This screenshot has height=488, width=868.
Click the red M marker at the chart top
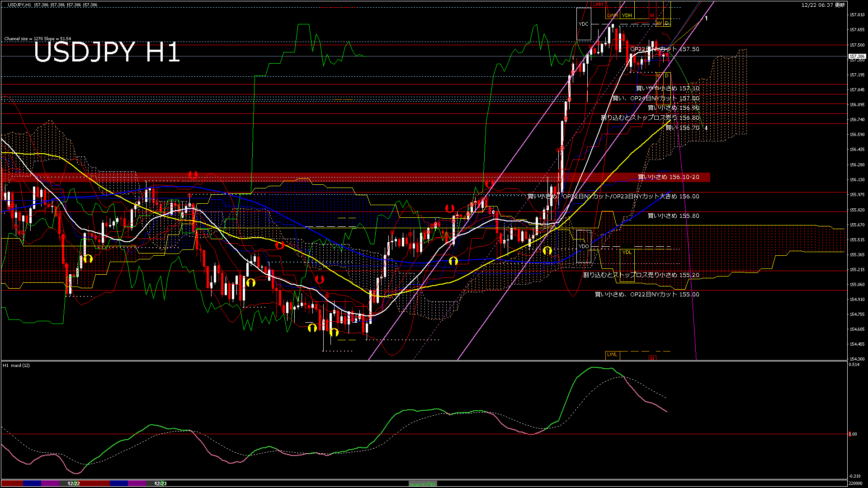(x=652, y=15)
